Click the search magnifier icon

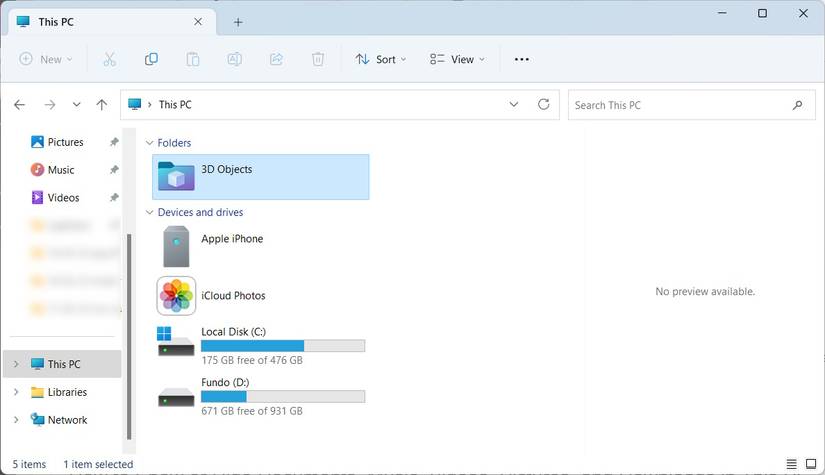click(x=798, y=105)
